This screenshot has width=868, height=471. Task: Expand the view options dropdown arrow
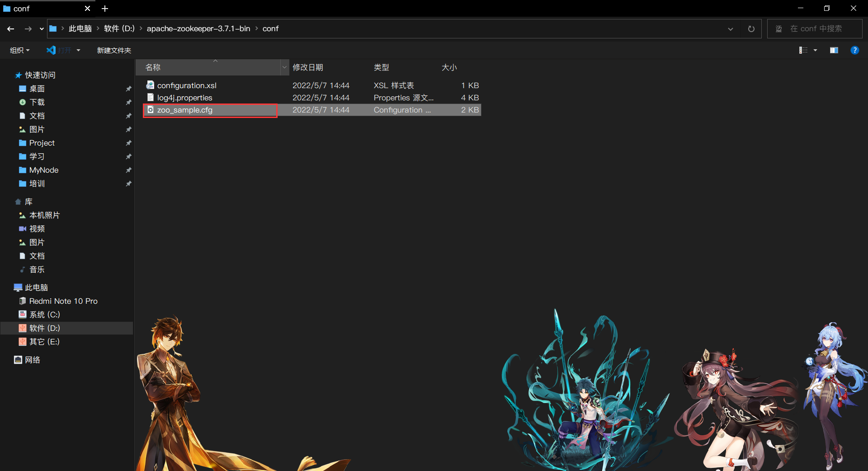coord(816,50)
